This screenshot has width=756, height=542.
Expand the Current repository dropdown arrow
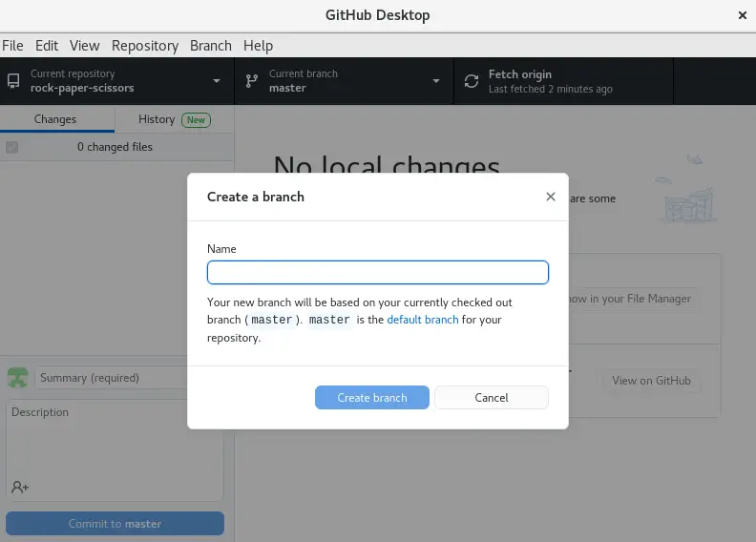(217, 81)
